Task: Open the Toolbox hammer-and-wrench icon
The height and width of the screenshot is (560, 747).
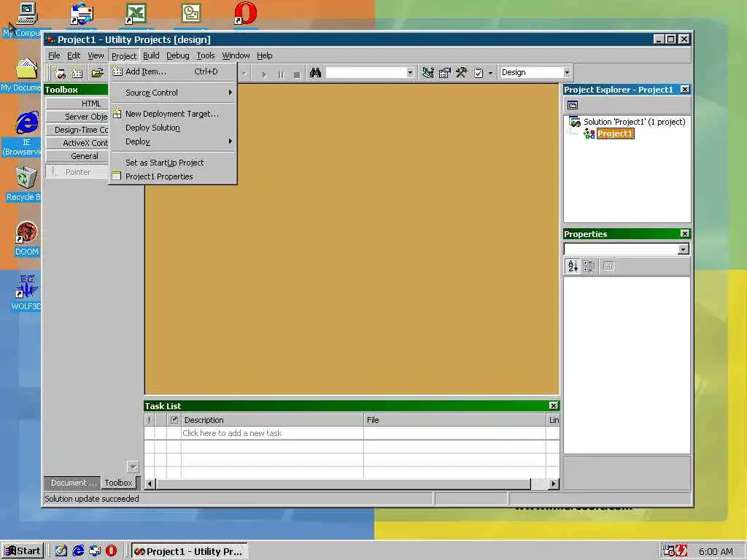Action: [x=461, y=73]
